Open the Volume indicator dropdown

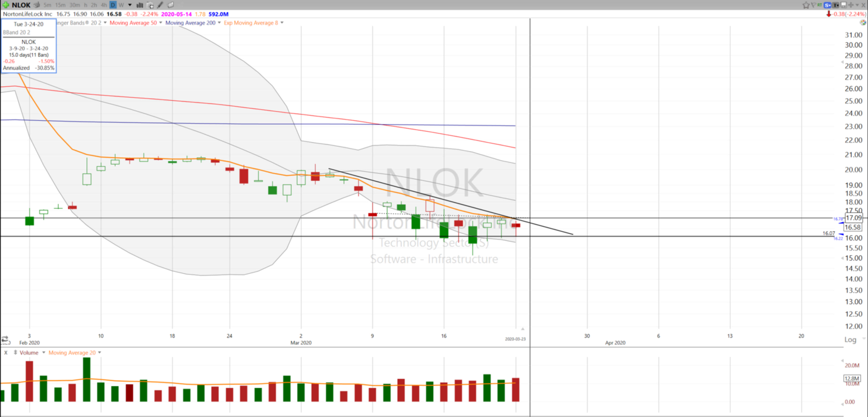click(44, 353)
